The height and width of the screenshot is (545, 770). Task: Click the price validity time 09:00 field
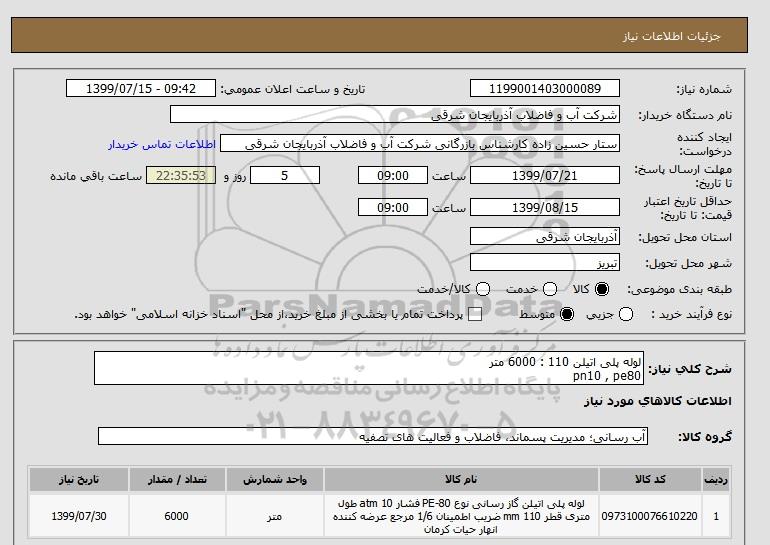[393, 207]
